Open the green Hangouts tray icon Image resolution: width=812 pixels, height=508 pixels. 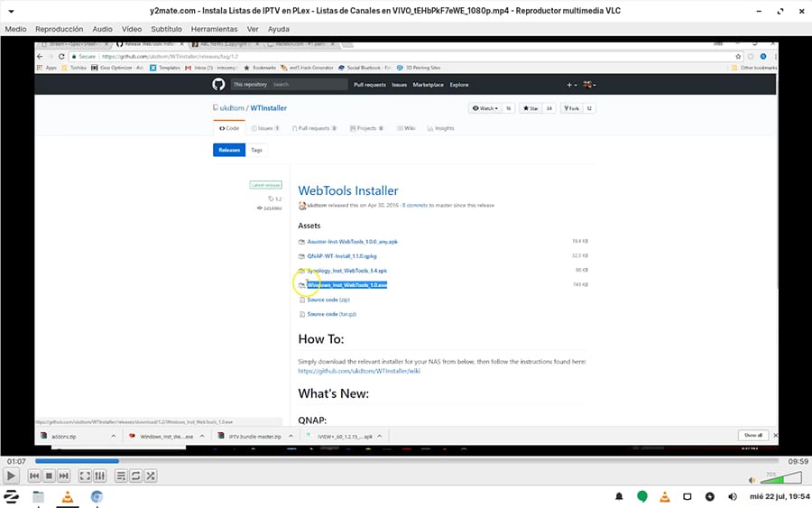click(642, 496)
